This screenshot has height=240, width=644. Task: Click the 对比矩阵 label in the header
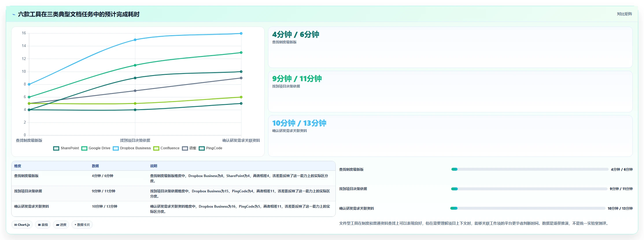(624, 14)
